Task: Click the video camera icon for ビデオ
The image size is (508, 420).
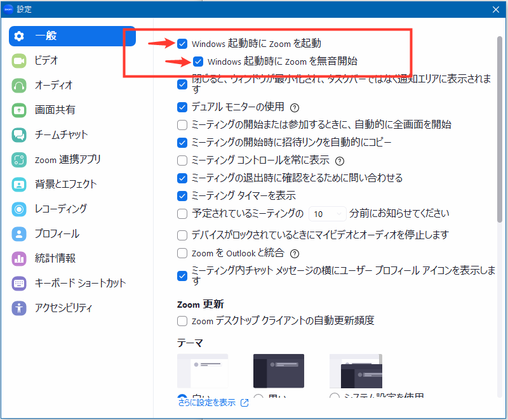Action: point(19,60)
